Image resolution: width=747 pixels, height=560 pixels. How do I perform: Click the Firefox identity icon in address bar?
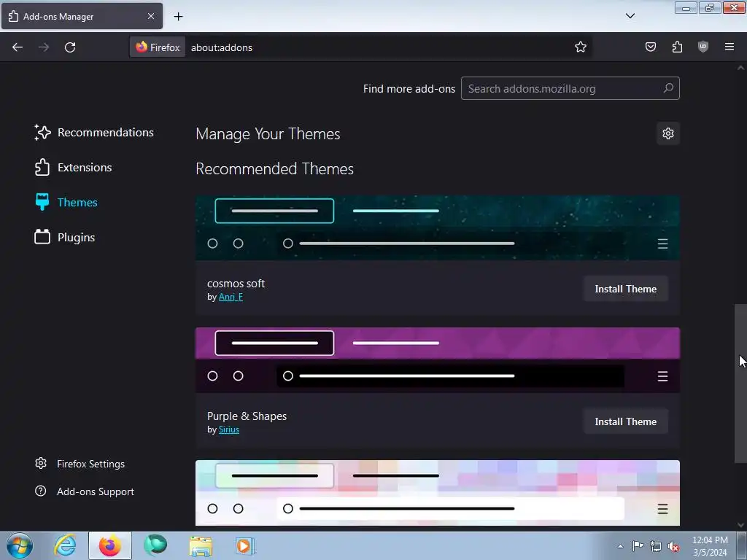[158, 47]
